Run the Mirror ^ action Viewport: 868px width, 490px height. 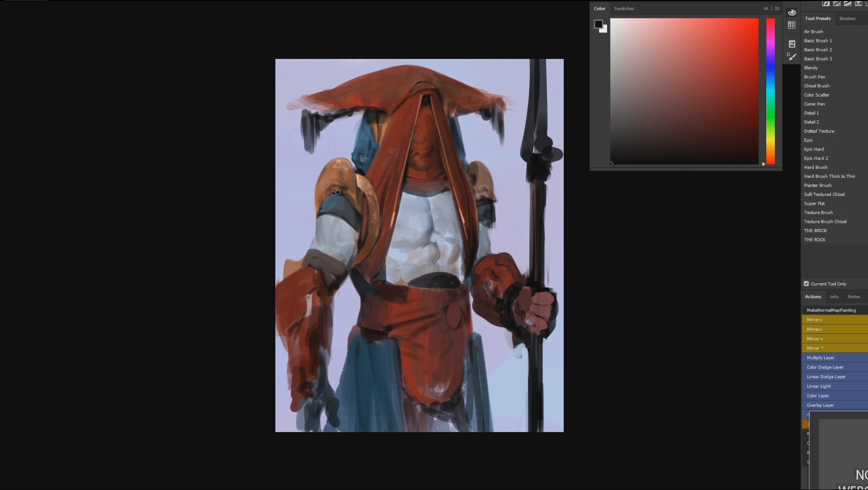[x=835, y=348]
